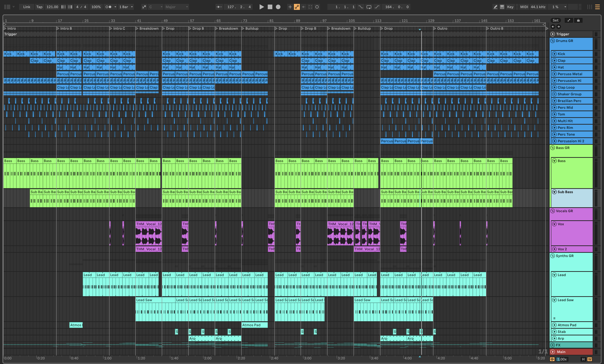Expand the Shaker Group track
The height and width of the screenshot is (364, 604).
click(554, 94)
